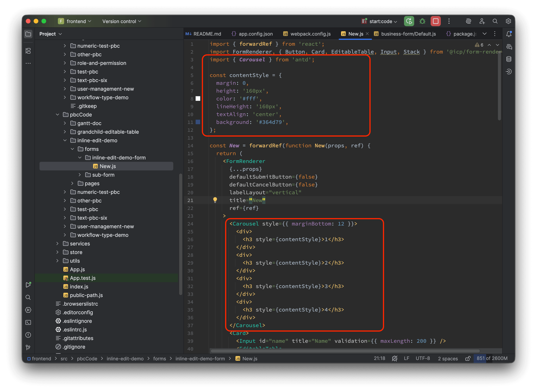Switch to the app.config.json tab
The height and width of the screenshot is (392, 537).
point(252,34)
